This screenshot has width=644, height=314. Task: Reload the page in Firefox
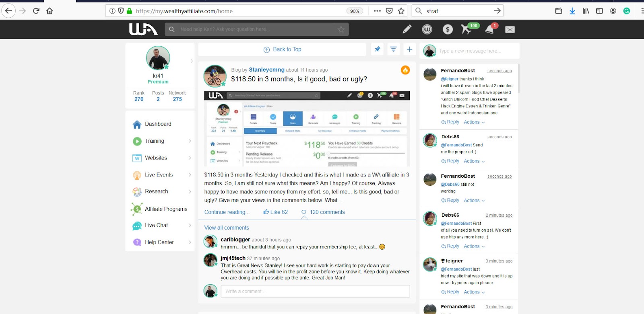[x=36, y=11]
